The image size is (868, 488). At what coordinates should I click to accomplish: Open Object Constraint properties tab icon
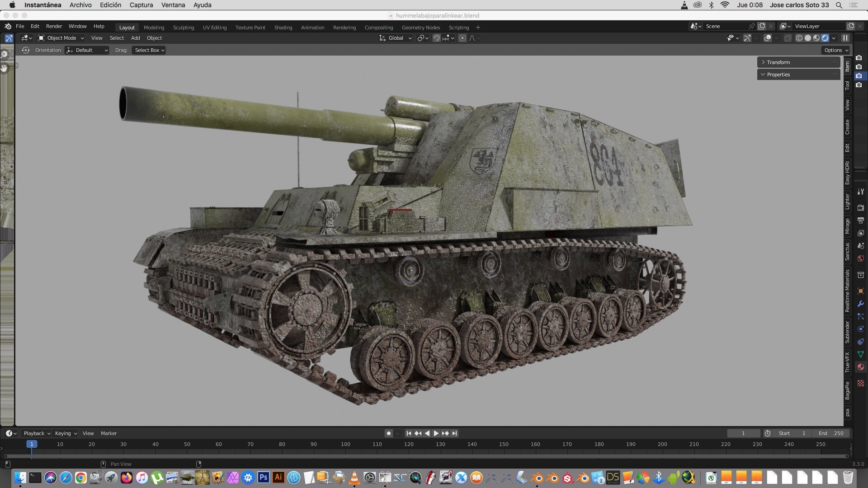tap(861, 342)
